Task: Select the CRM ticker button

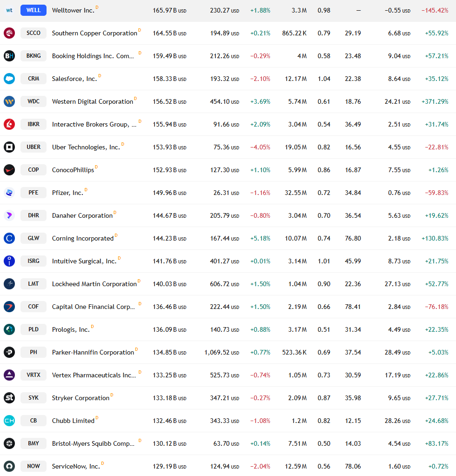Action: pos(34,79)
